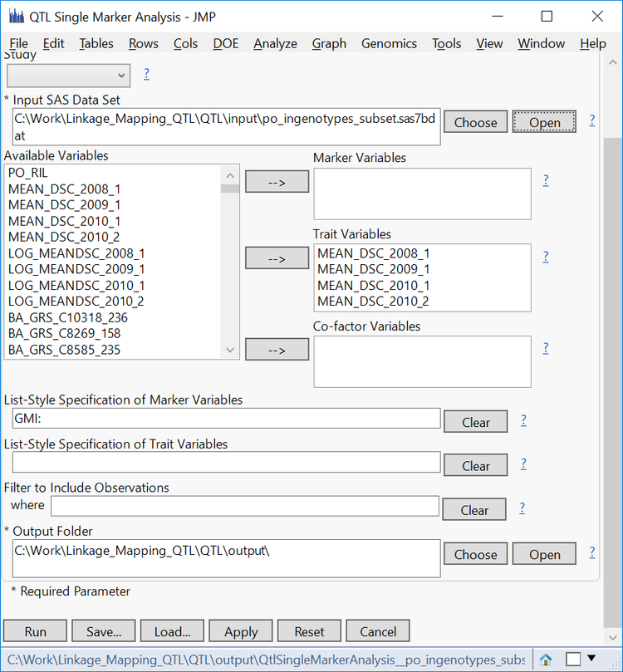Click the Run button
The height and width of the screenshot is (672, 623).
(36, 631)
